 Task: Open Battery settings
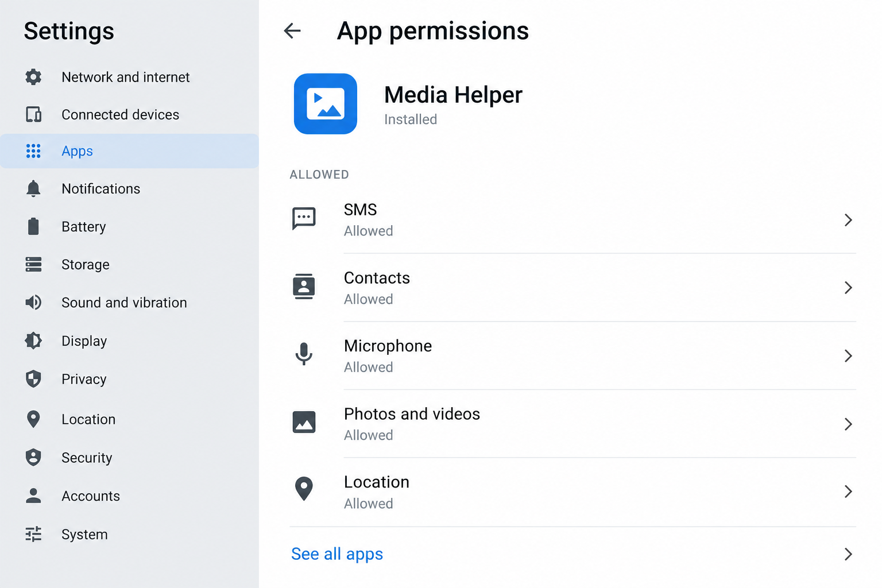(x=129, y=226)
